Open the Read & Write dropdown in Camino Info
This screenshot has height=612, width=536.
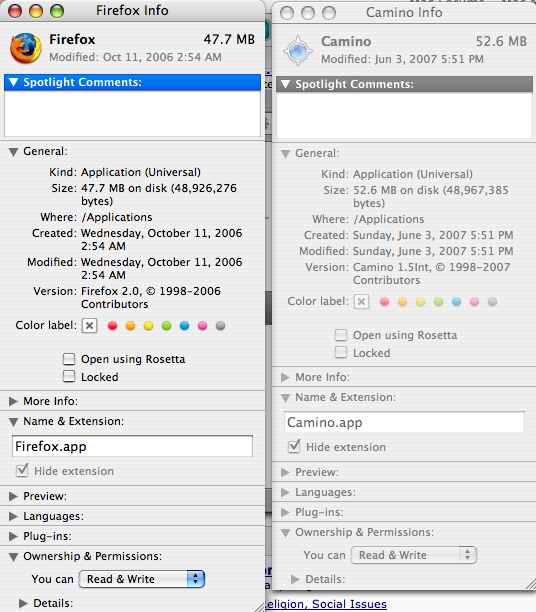(x=414, y=555)
